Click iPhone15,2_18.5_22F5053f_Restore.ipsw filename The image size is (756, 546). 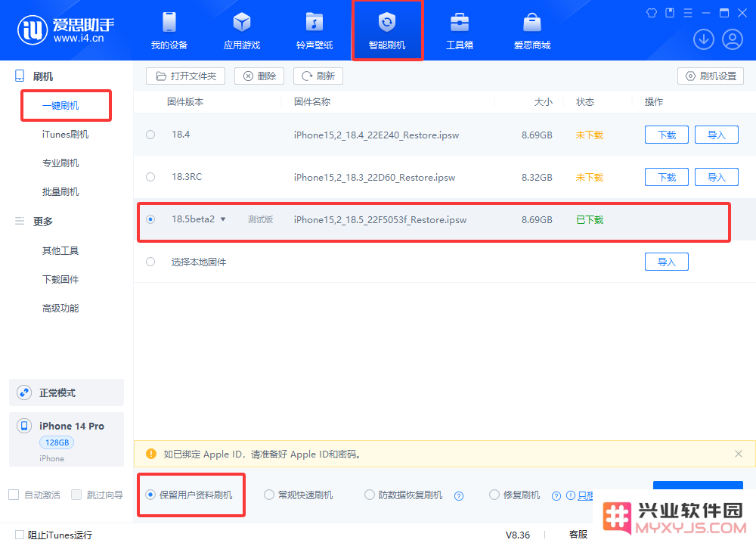[380, 220]
